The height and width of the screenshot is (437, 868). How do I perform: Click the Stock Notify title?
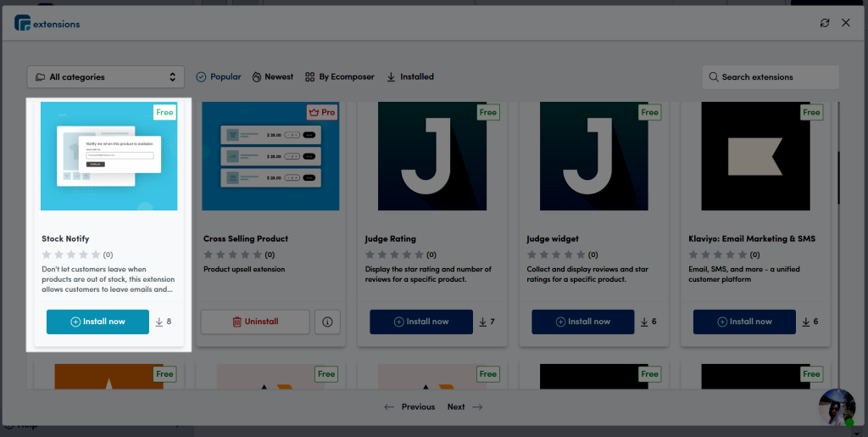click(x=65, y=238)
